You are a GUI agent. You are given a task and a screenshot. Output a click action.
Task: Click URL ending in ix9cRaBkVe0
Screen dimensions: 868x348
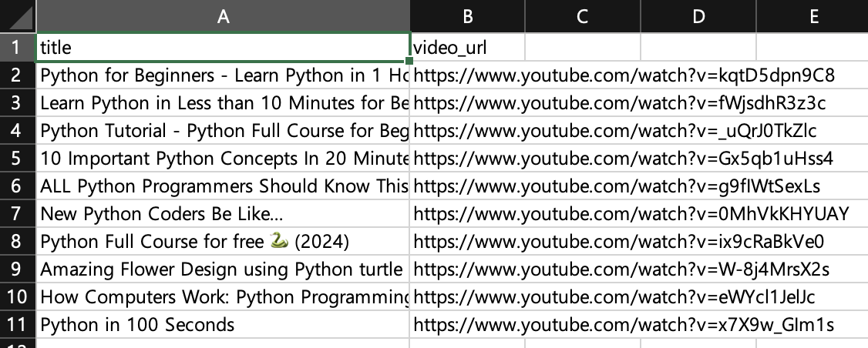pyautogui.click(x=619, y=241)
